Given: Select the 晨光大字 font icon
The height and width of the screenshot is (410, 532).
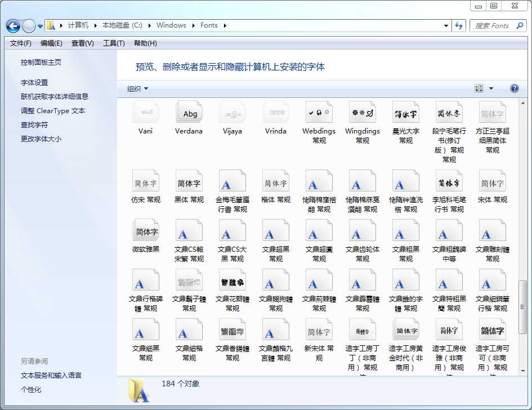Looking at the screenshot, I should click(x=406, y=112).
